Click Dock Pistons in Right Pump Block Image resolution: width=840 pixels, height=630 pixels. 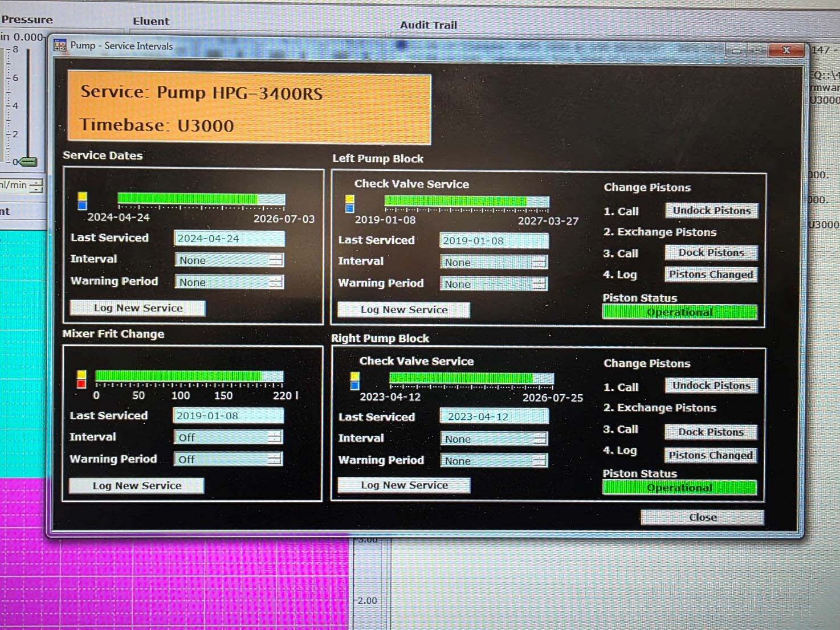[x=711, y=432]
